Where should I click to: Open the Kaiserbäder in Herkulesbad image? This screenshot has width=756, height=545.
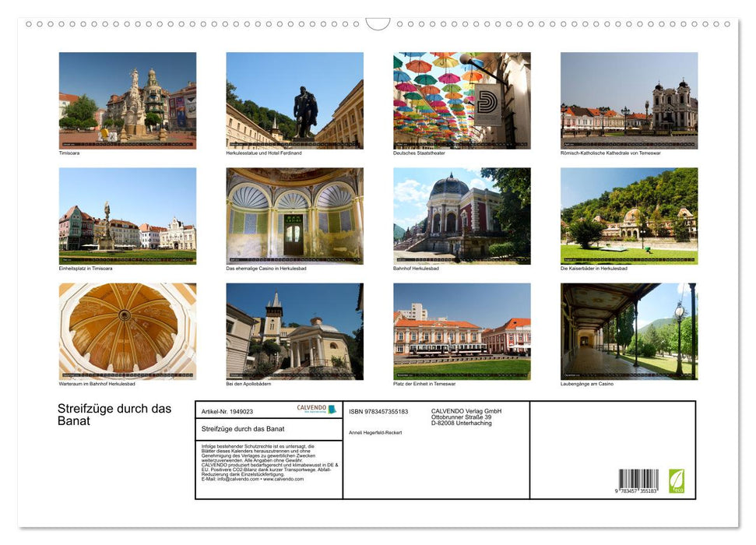(629, 216)
